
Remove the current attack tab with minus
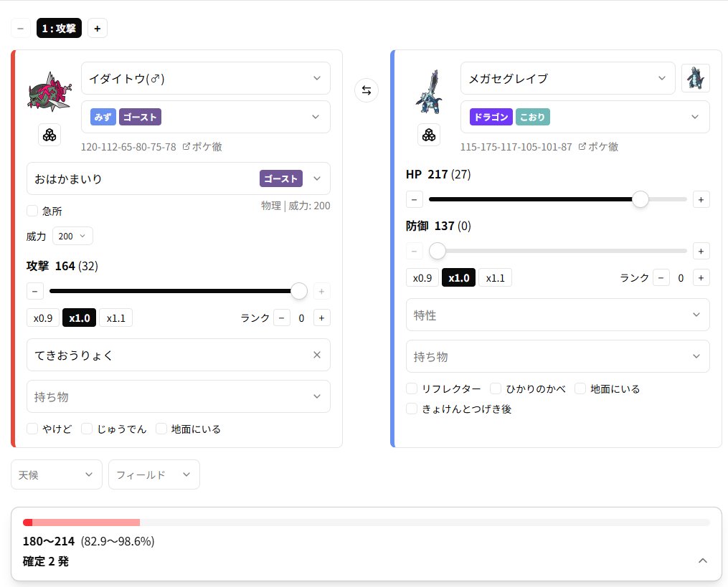point(20,28)
